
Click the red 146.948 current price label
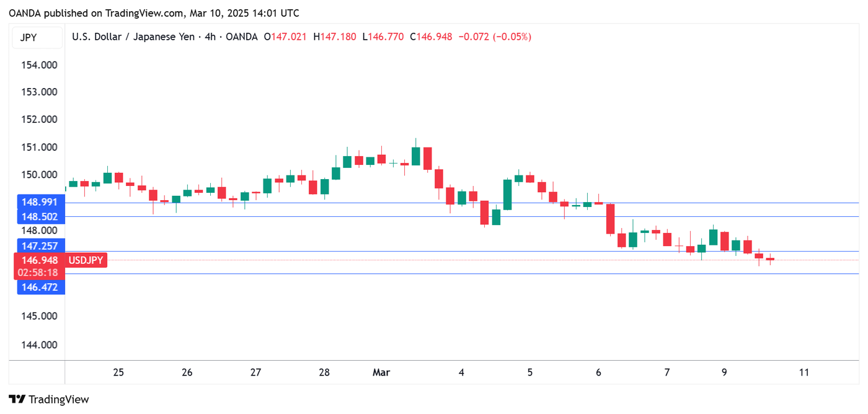click(40, 260)
